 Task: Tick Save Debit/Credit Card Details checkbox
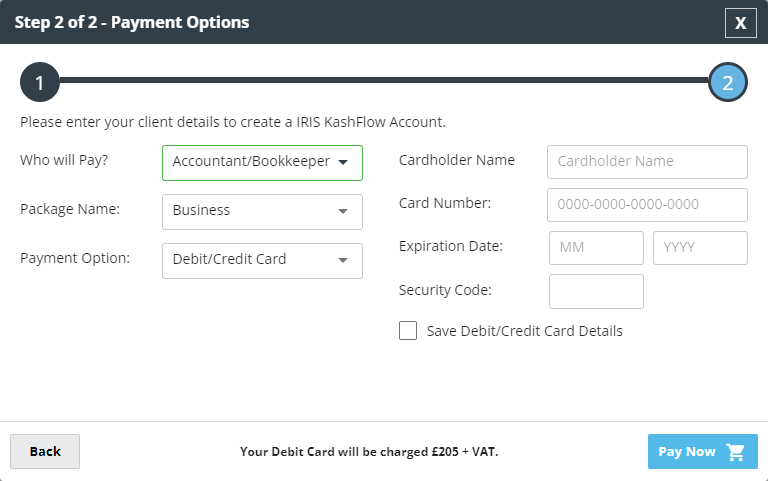click(408, 331)
